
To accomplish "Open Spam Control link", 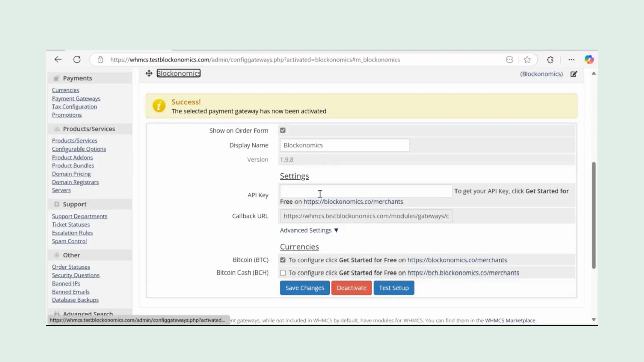I will point(69,241).
